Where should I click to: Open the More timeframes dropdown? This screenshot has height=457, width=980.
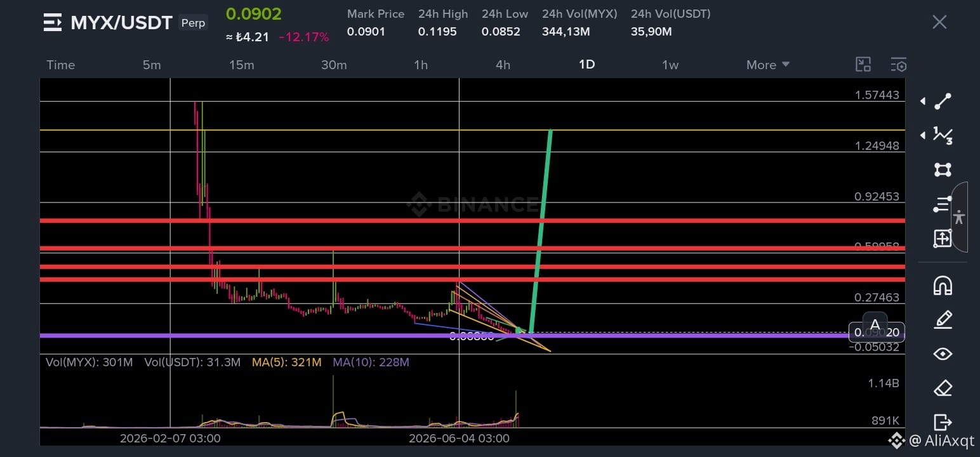pyautogui.click(x=768, y=65)
